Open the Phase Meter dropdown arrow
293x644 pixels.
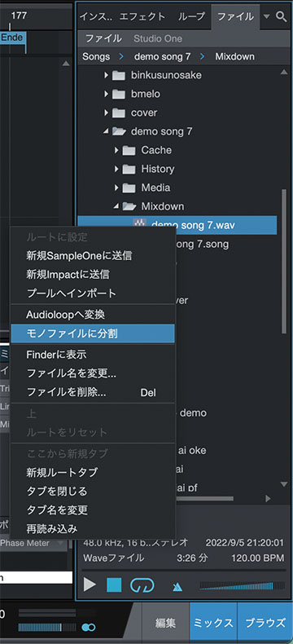[61, 544]
